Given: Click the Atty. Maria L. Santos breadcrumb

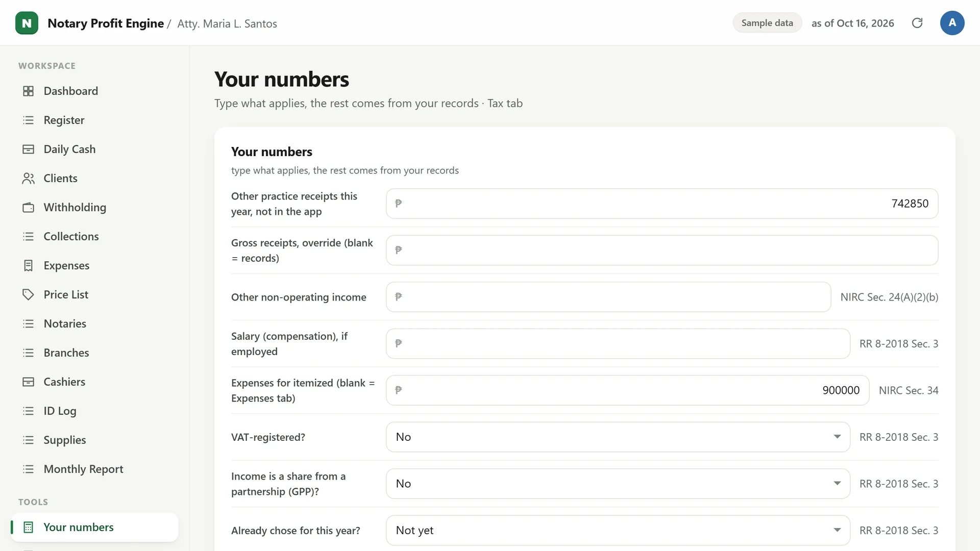Looking at the screenshot, I should click(227, 23).
